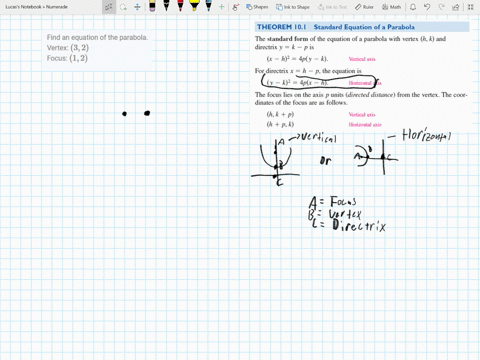This screenshot has height=360, width=480.
Task: Open the Math assistant
Action: 391,7
